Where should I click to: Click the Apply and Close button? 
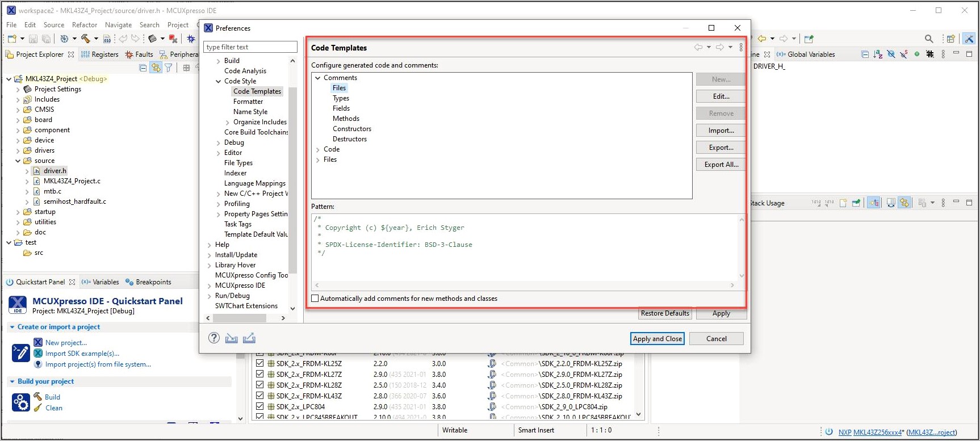click(657, 338)
